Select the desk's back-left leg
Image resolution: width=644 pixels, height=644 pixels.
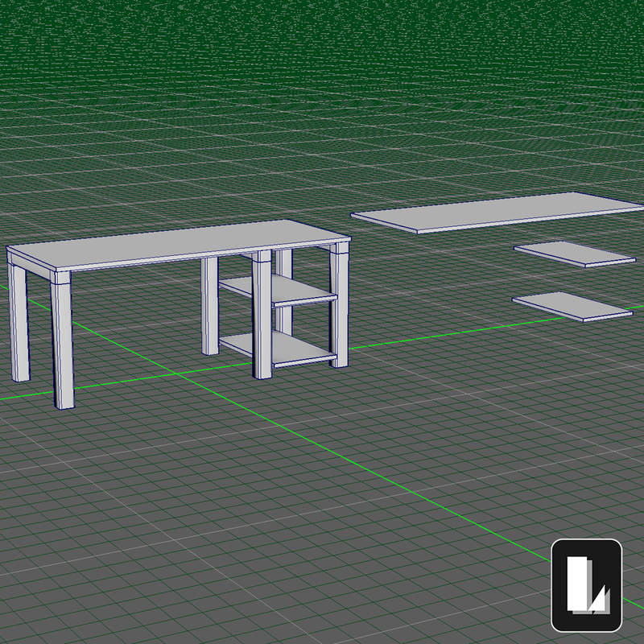tap(20, 322)
